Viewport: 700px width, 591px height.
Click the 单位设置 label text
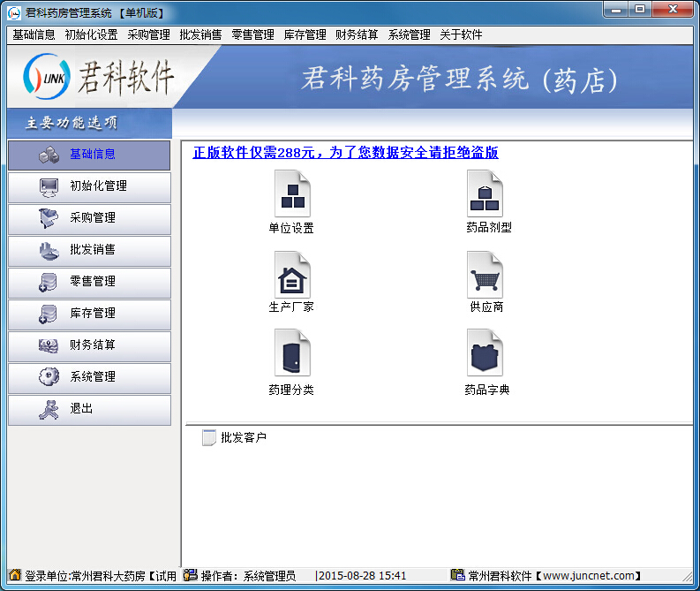(291, 228)
